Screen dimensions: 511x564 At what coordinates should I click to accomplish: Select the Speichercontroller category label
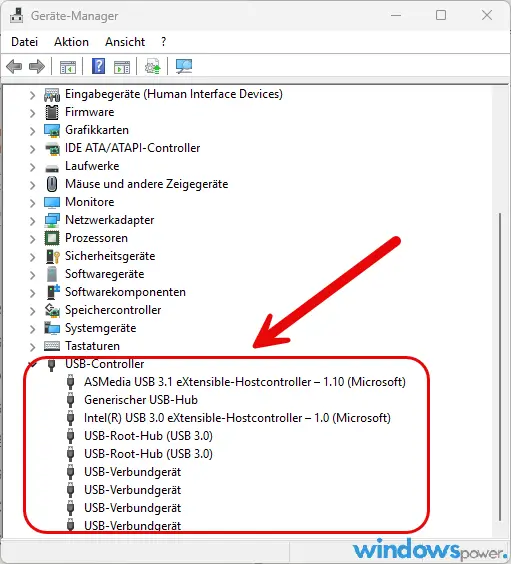[113, 310]
